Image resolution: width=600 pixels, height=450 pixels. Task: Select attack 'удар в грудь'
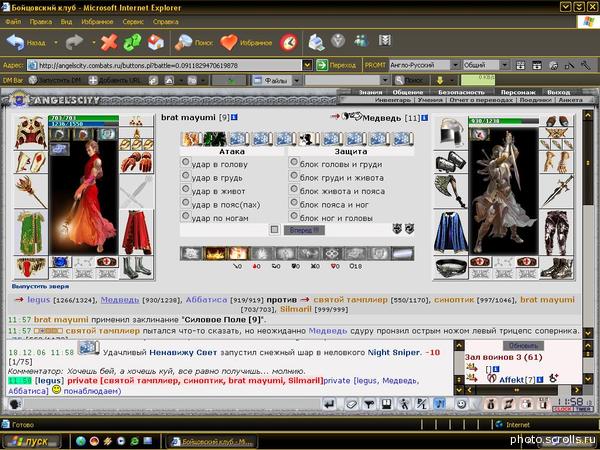point(185,176)
